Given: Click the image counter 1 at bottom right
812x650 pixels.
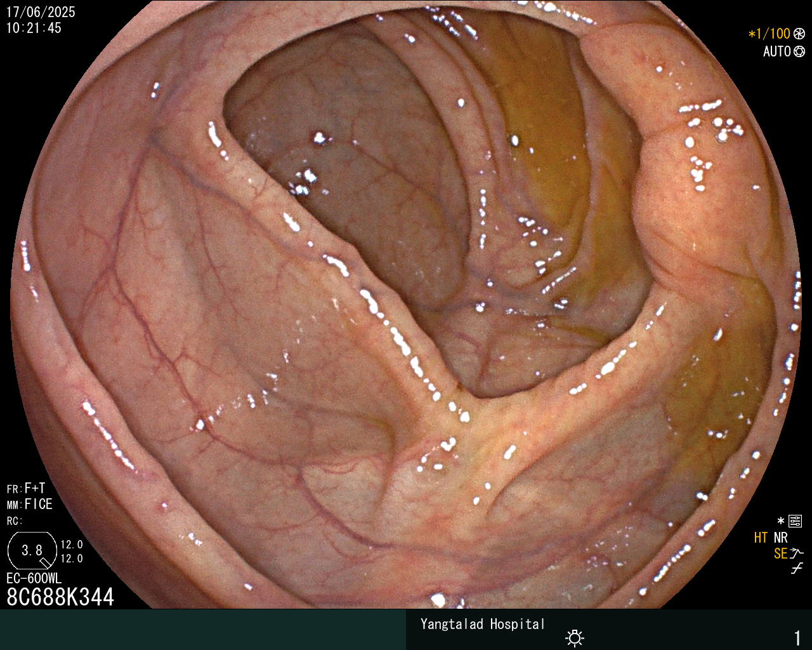Looking at the screenshot, I should click(x=797, y=637).
